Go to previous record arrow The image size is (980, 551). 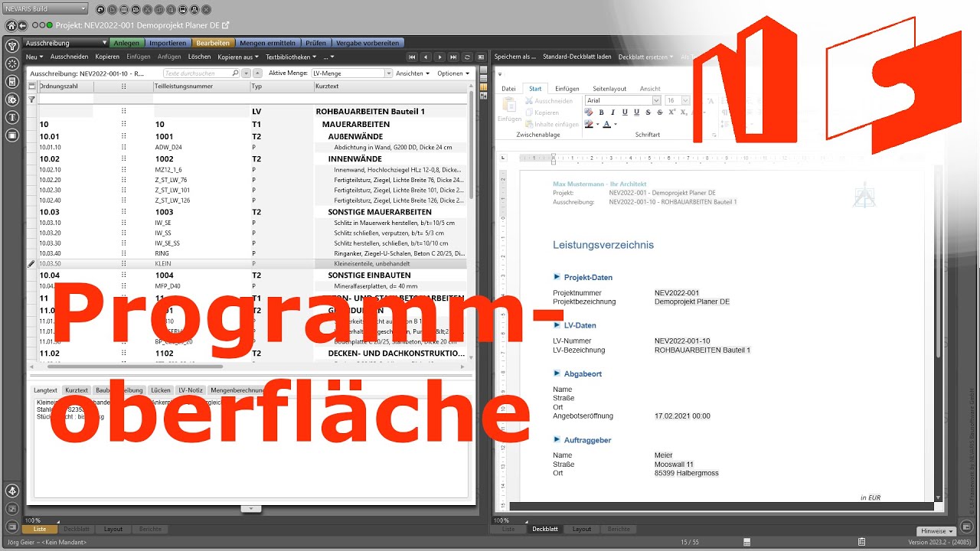pos(426,57)
